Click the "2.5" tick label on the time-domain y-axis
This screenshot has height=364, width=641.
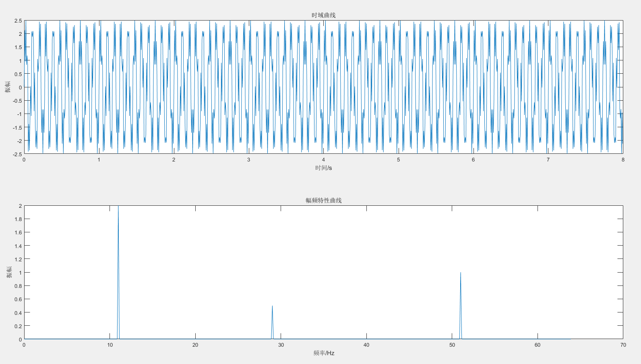tap(18, 21)
